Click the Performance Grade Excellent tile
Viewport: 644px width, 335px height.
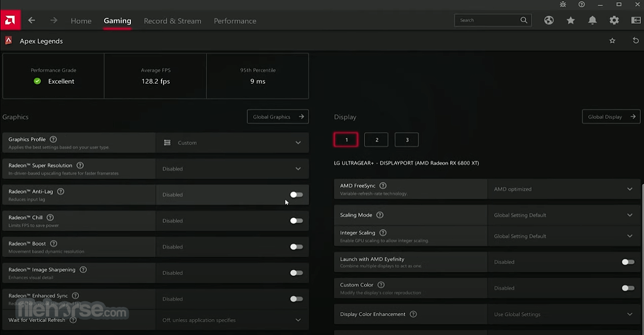coord(53,76)
